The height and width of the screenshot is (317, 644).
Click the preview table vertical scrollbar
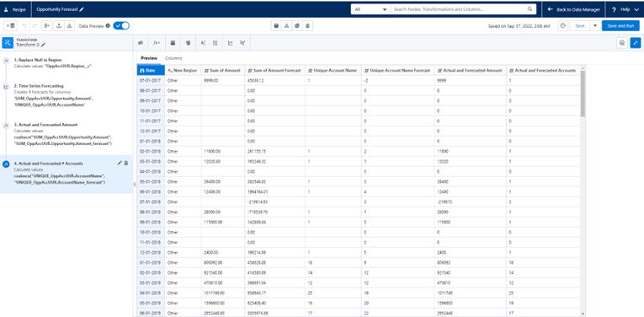pos(583,94)
